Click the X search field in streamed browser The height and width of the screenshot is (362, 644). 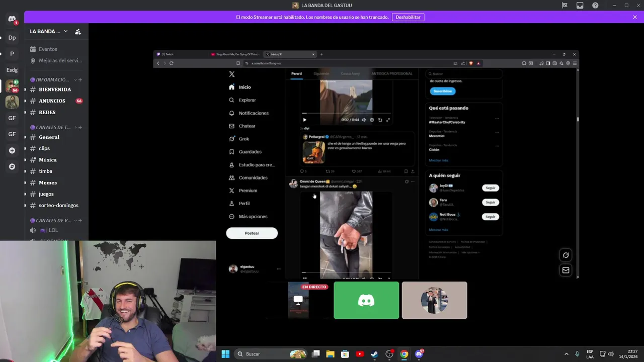click(x=464, y=73)
